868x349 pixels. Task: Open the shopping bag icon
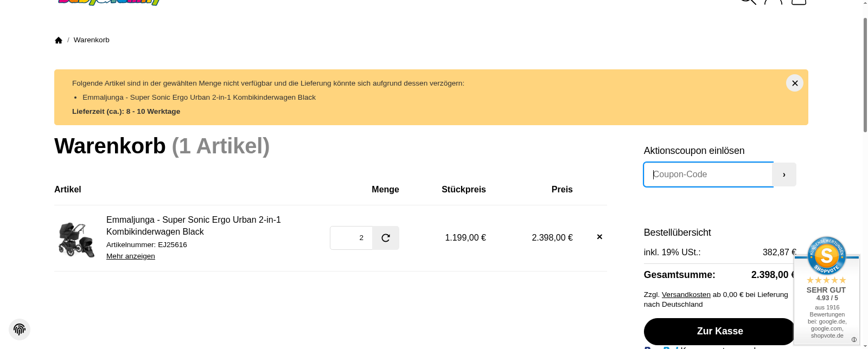799,2
